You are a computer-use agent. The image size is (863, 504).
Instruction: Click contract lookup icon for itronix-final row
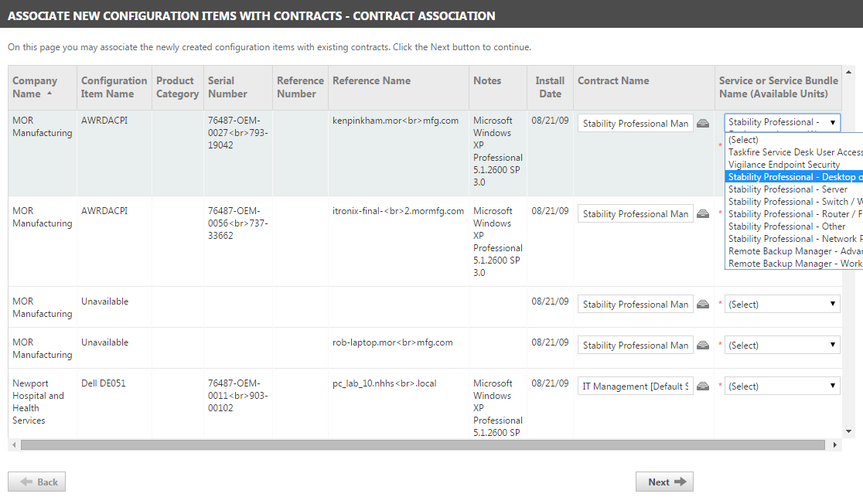(x=702, y=214)
